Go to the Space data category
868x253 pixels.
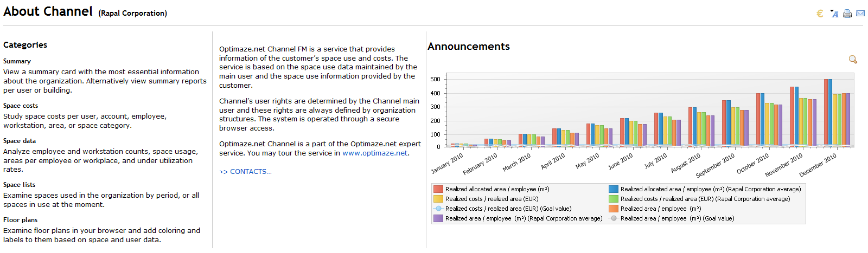pos(20,141)
